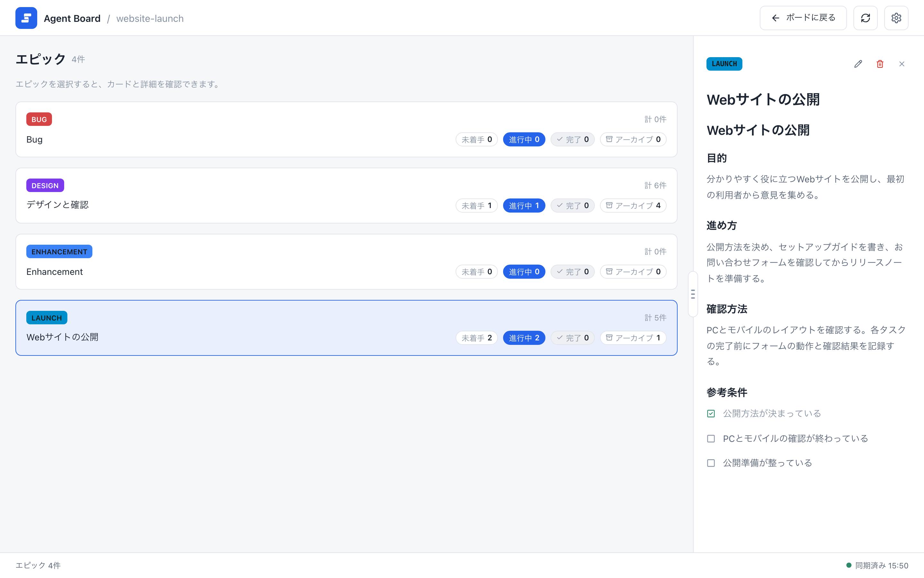
Task: Click the ボードに戻る button
Action: [x=803, y=18]
